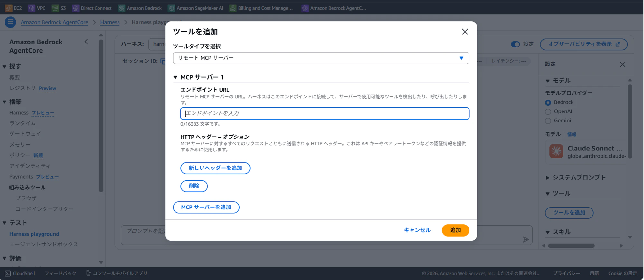Click ツールを追加 in the settings panel
This screenshot has width=644, height=280.
pos(569,213)
